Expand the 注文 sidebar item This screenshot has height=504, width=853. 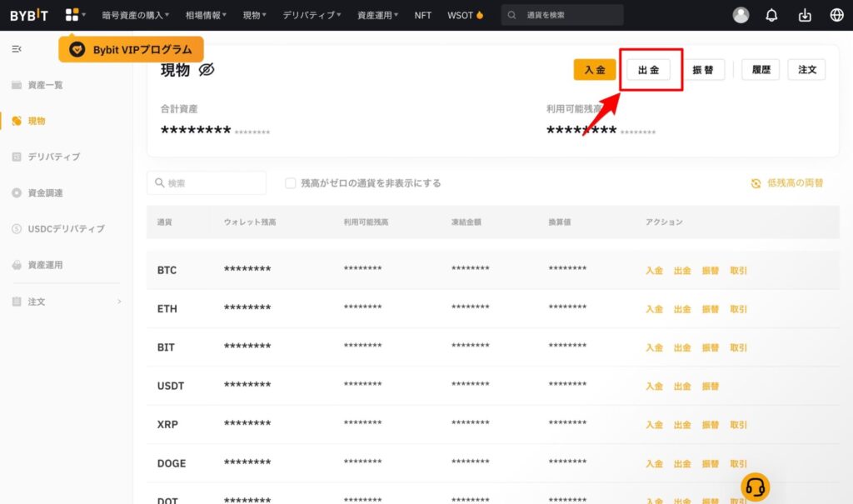(67, 302)
